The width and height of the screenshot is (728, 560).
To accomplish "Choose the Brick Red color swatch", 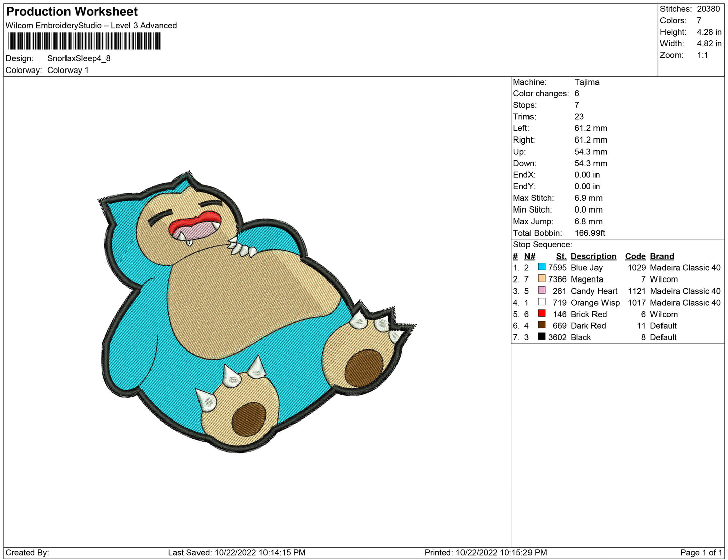I will [542, 313].
